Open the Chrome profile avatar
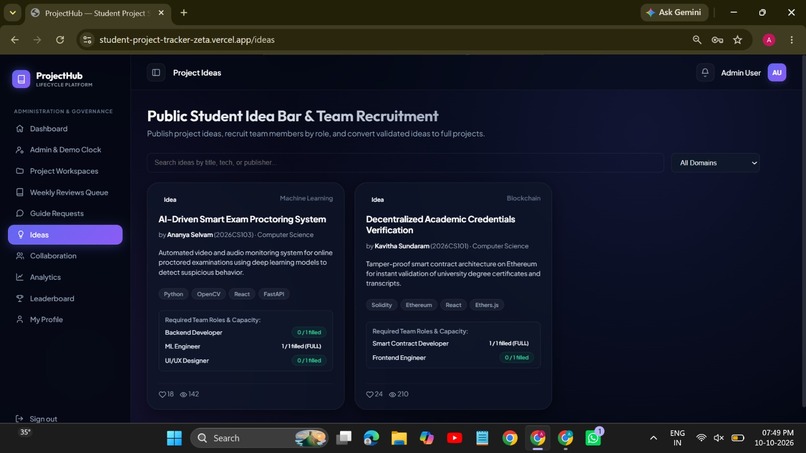Viewport: 806px width, 453px height. point(768,40)
